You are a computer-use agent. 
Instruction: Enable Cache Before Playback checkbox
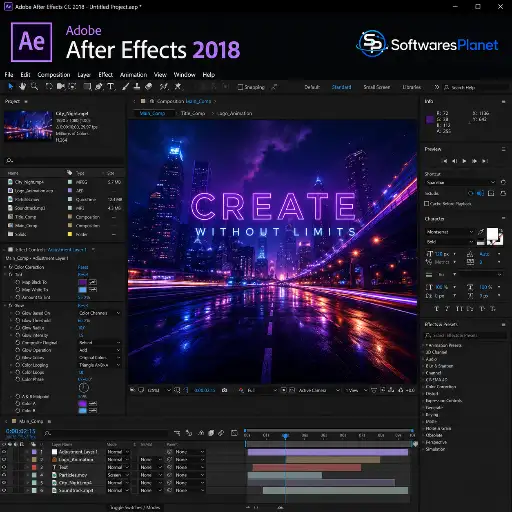pyautogui.click(x=426, y=203)
